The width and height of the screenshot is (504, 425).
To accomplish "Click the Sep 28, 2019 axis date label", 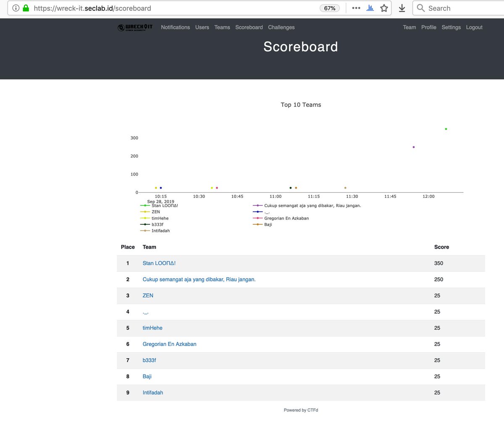I will 160,202.
